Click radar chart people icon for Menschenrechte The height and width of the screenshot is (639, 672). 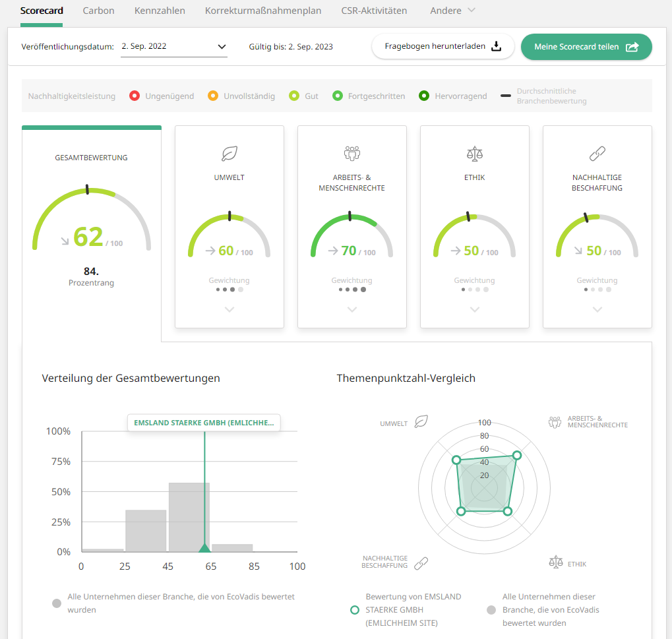[x=555, y=422]
